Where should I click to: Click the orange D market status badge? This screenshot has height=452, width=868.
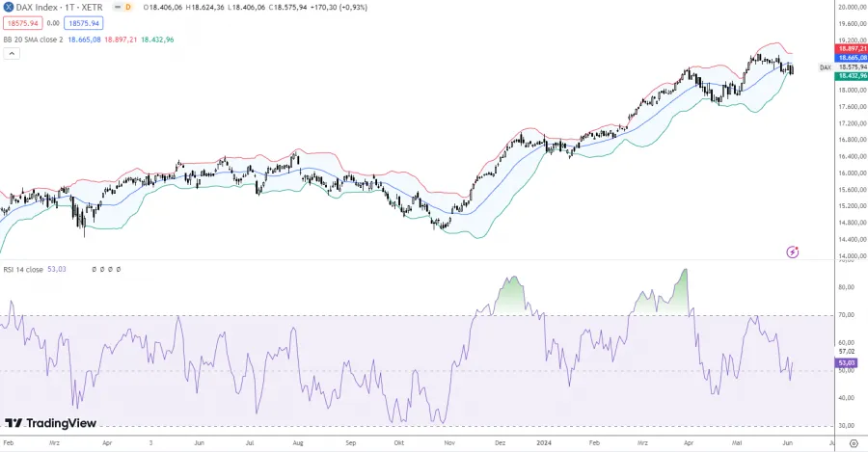point(127,8)
